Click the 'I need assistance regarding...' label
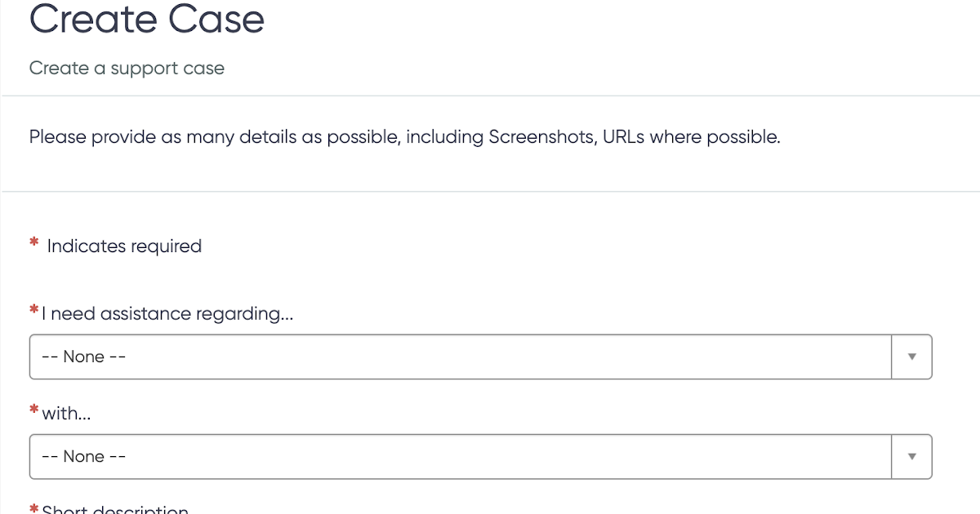 (x=166, y=313)
